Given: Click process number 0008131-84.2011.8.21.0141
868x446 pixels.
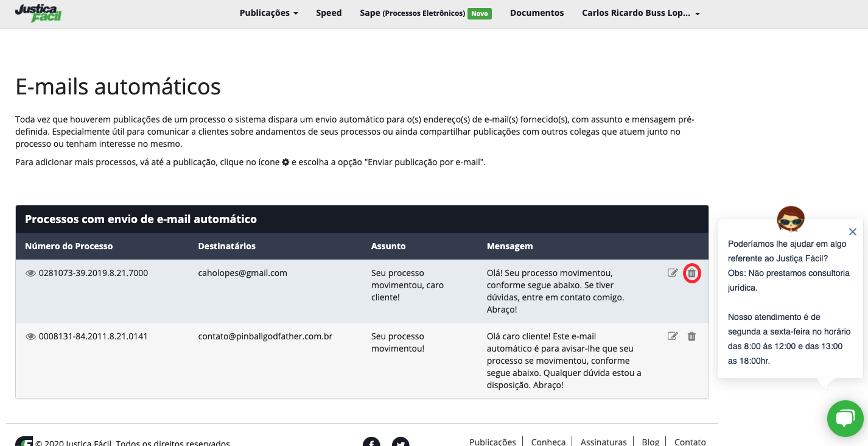Looking at the screenshot, I should click(93, 336).
